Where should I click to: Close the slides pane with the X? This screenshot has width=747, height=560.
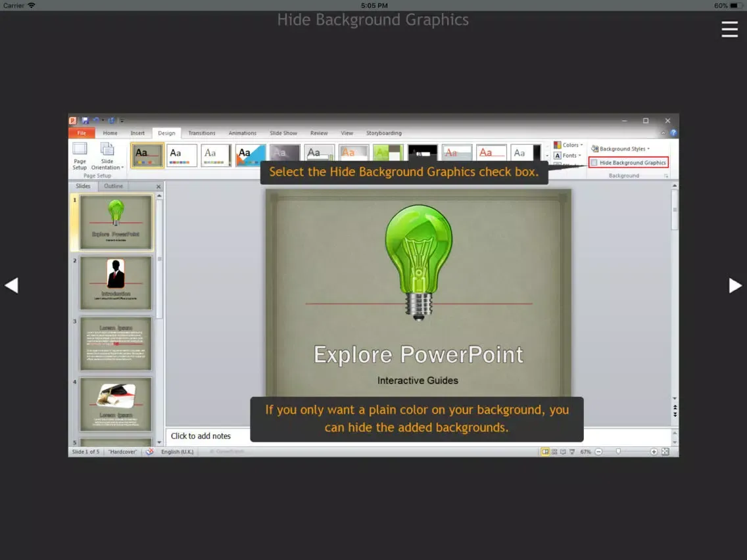click(x=158, y=186)
